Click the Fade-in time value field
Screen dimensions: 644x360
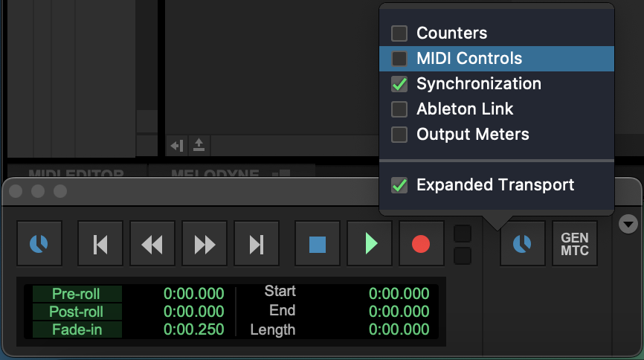193,330
